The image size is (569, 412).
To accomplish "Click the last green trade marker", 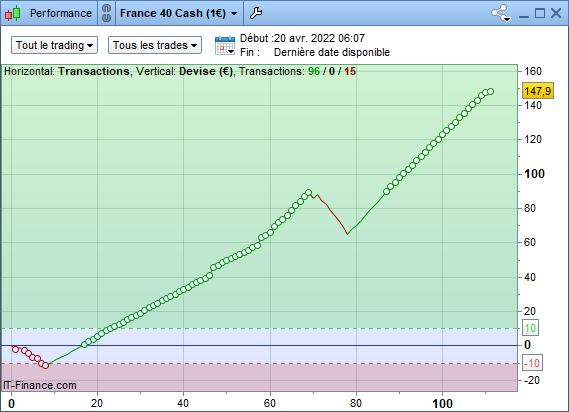I will (491, 91).
